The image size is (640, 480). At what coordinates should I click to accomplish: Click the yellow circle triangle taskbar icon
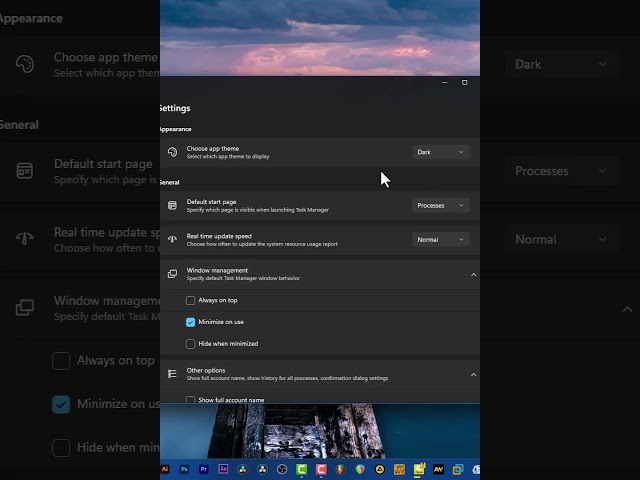click(x=380, y=469)
